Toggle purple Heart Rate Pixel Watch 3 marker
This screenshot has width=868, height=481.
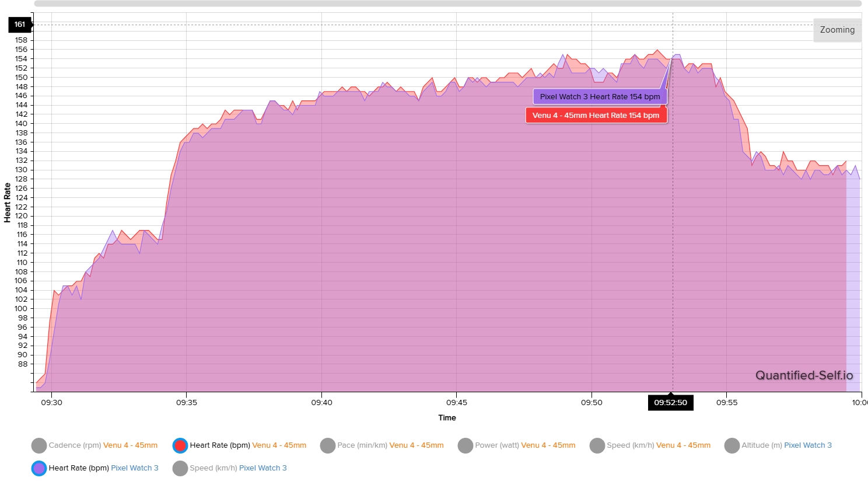39,468
